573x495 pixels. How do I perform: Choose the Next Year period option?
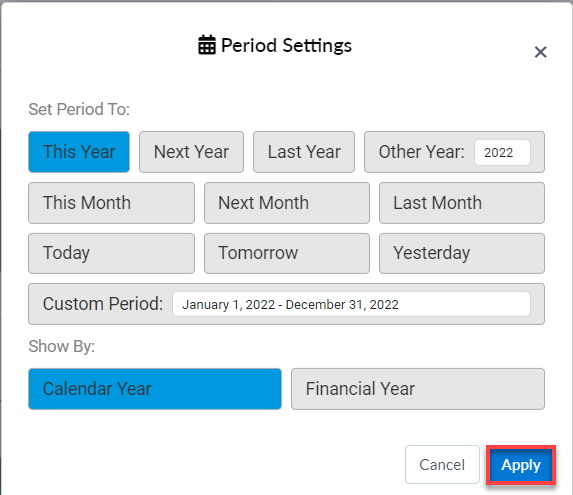[191, 152]
